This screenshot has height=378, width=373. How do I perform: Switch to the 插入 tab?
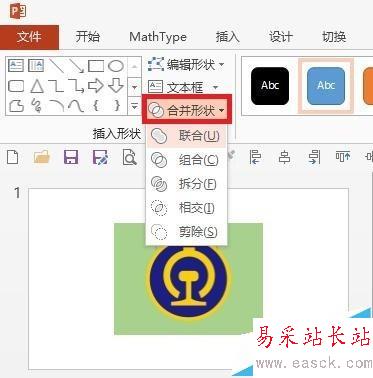tap(228, 37)
